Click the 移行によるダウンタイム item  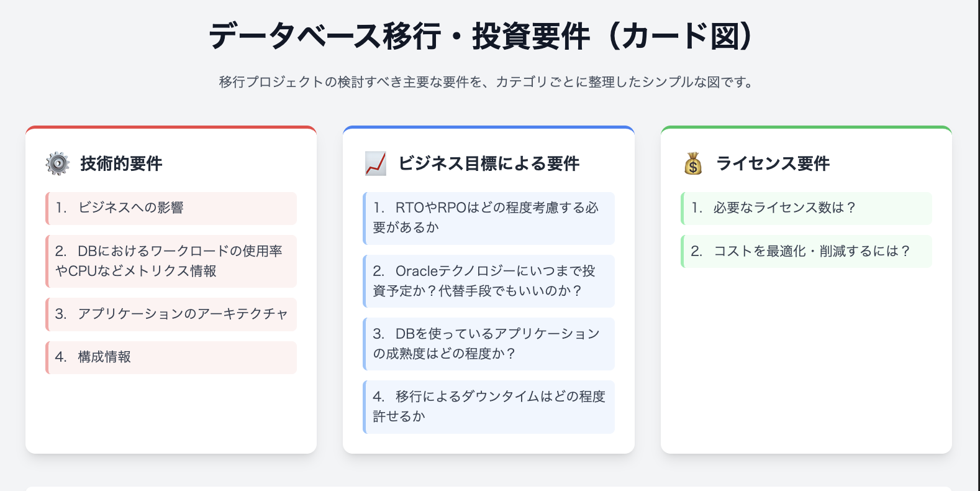[489, 406]
